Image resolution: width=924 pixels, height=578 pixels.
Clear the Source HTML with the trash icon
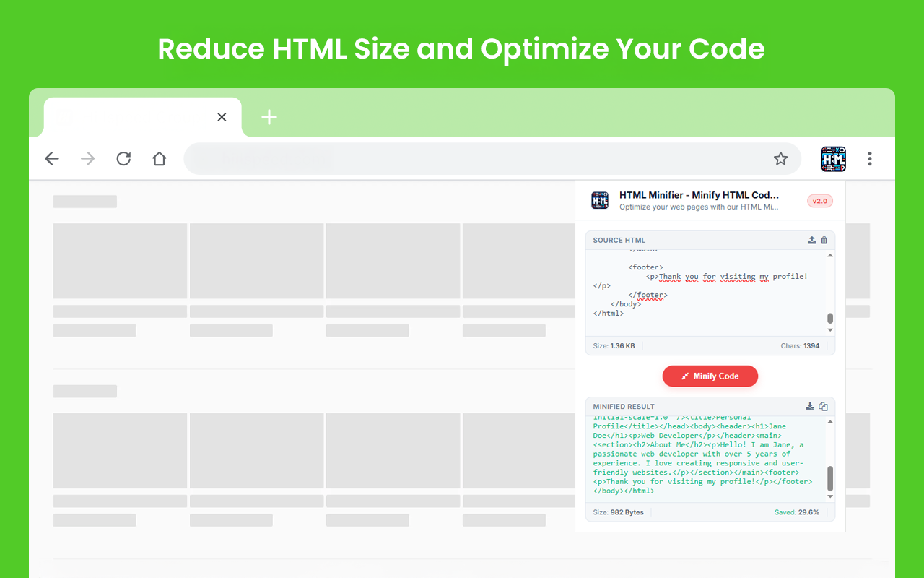point(824,240)
